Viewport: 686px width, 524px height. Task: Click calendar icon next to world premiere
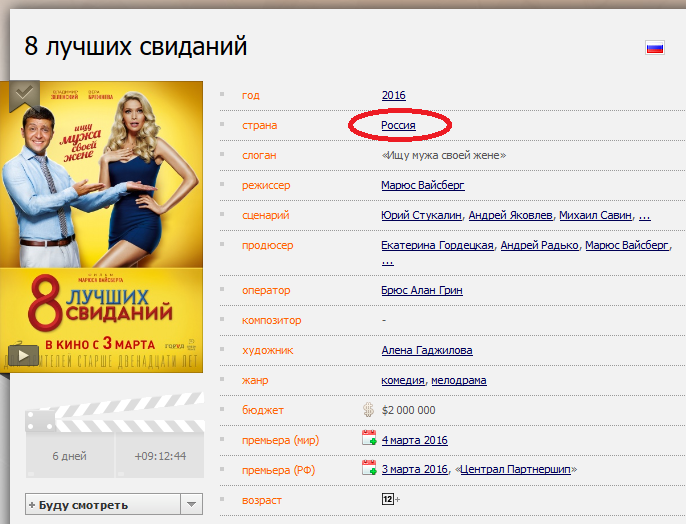369,438
